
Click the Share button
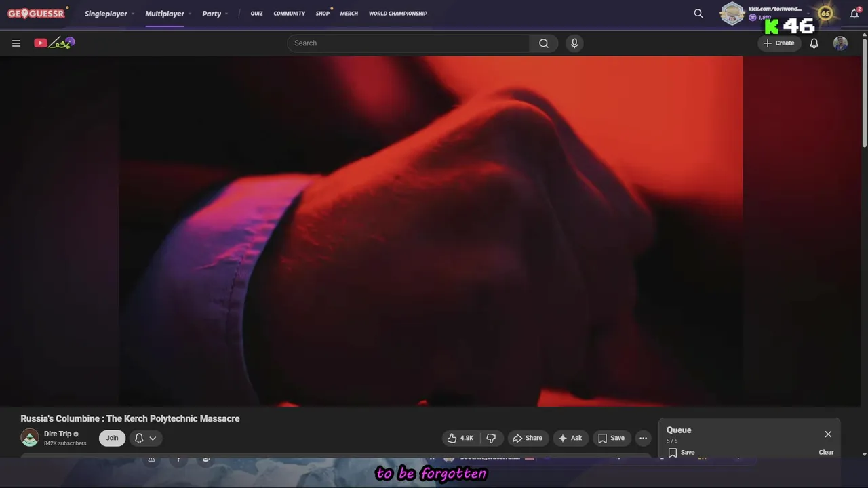tap(528, 438)
